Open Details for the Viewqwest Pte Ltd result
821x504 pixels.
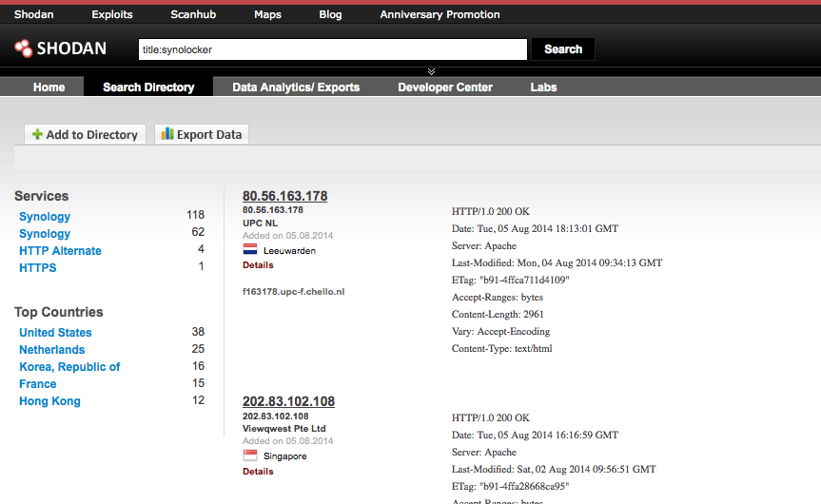click(x=258, y=471)
